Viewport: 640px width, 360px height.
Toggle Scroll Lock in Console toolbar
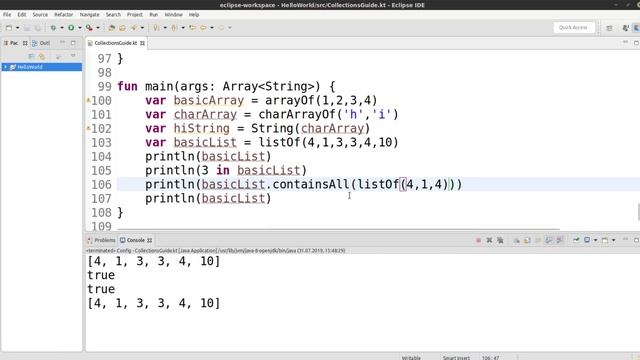[527, 240]
